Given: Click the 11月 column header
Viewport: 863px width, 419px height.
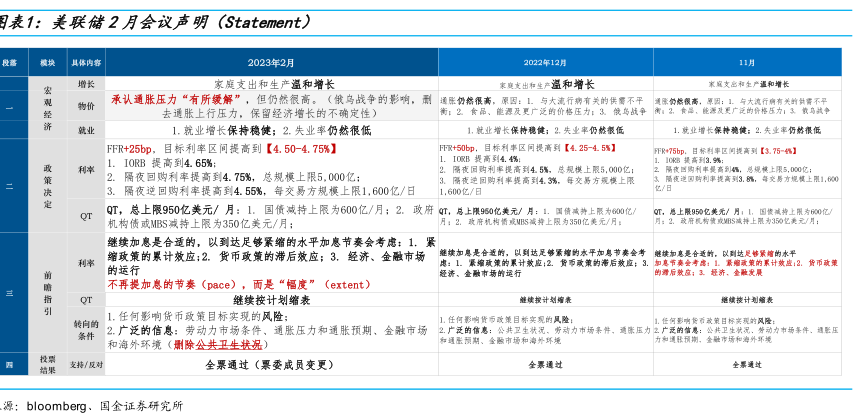Looking at the screenshot, I should [x=747, y=62].
